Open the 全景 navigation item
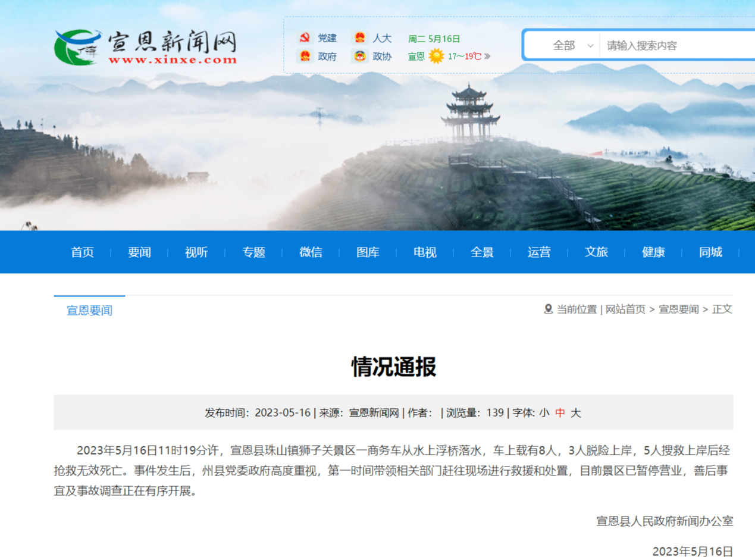 click(x=482, y=252)
